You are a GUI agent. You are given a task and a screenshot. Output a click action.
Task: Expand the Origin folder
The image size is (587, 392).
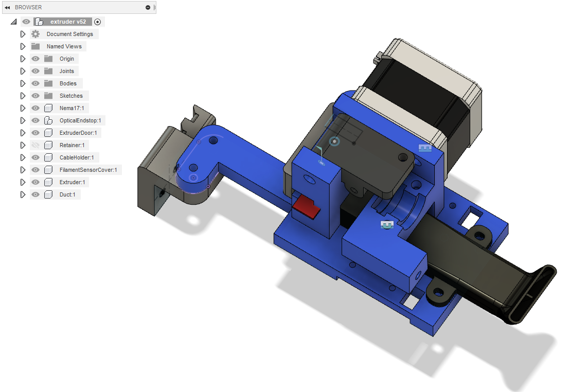pyautogui.click(x=23, y=59)
